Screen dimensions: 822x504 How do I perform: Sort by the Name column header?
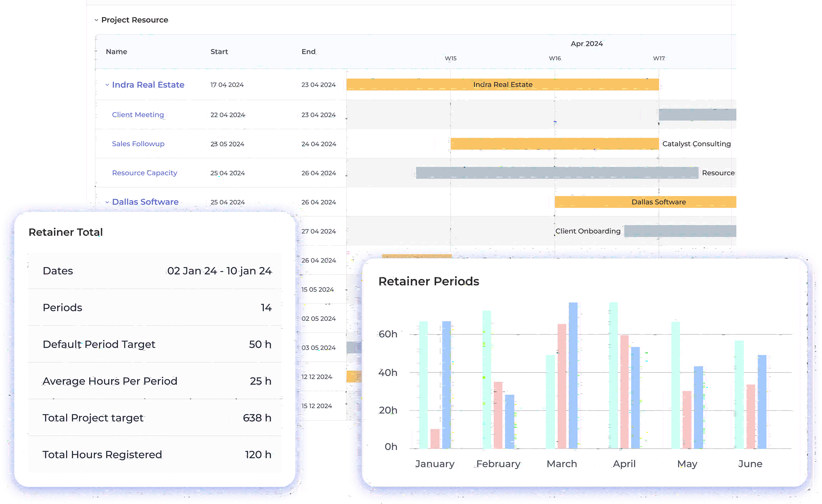(116, 51)
